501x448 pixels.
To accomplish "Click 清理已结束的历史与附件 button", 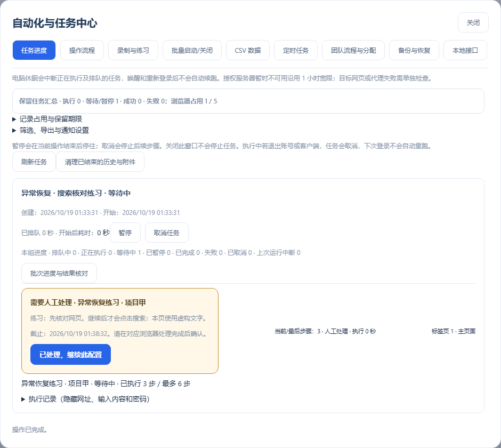I will [x=100, y=162].
